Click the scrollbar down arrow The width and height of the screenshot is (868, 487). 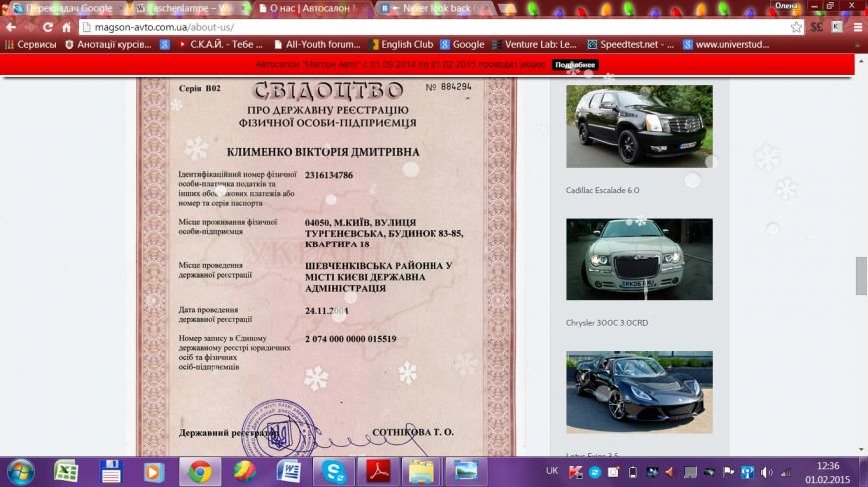click(861, 450)
